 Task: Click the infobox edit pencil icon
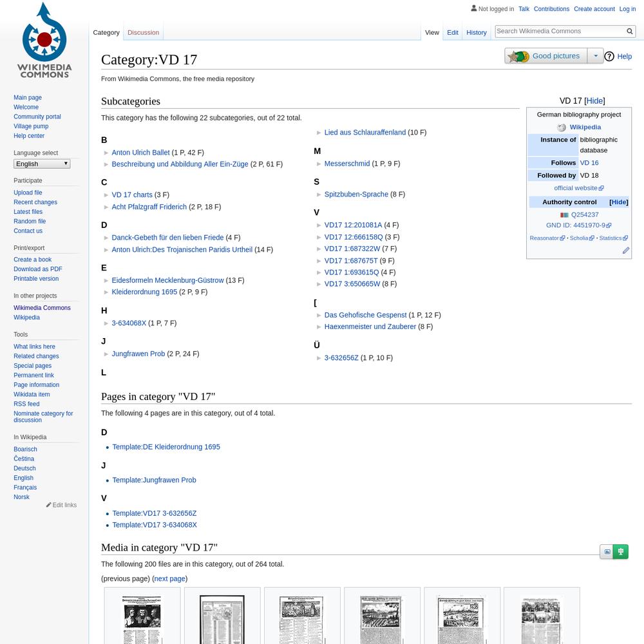pyautogui.click(x=625, y=251)
